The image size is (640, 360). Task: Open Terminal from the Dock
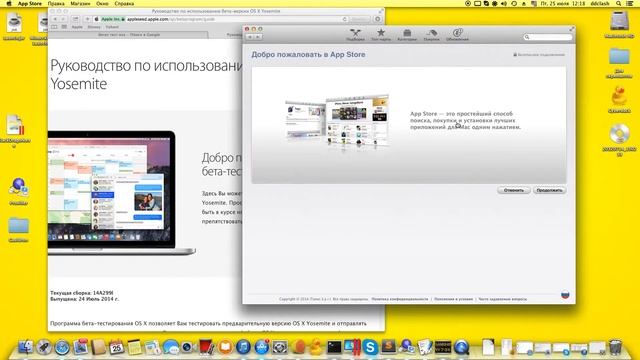point(334,347)
